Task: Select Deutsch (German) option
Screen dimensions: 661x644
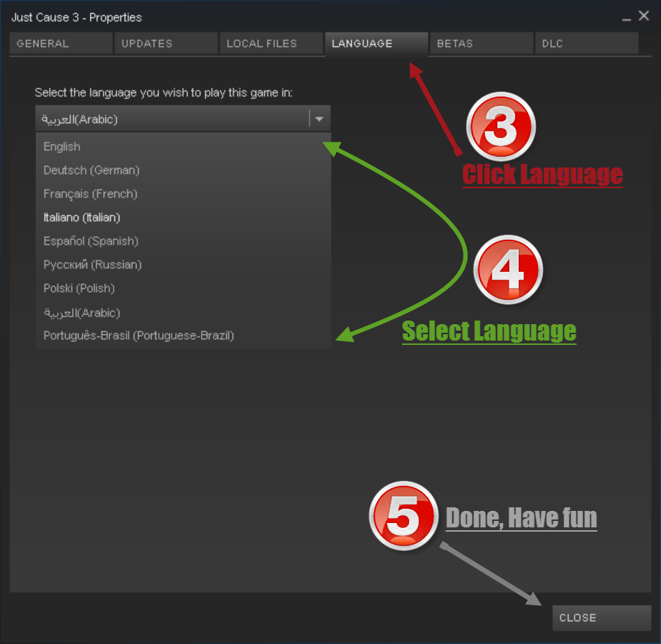Action: click(183, 170)
